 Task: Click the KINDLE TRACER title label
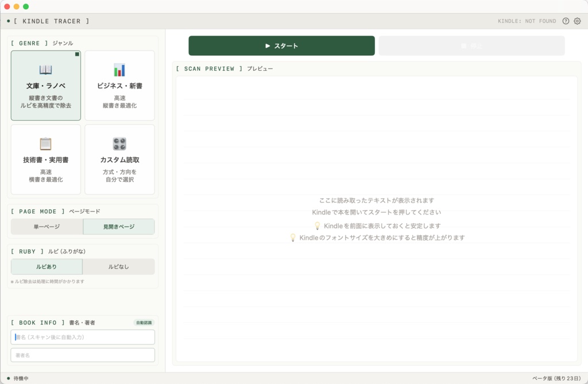51,21
